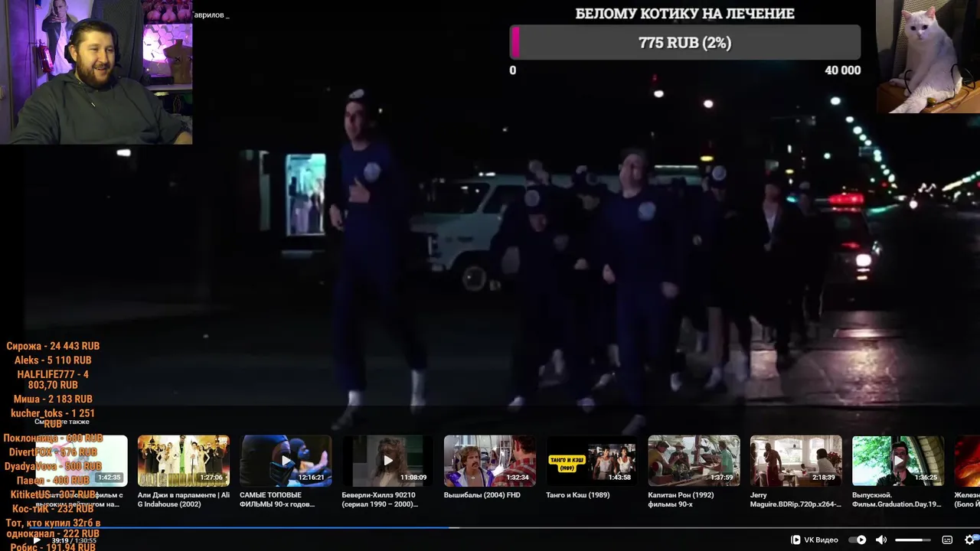Click the 40 000 goal amount
Viewport: 980px width, 551px height.
pyautogui.click(x=842, y=70)
